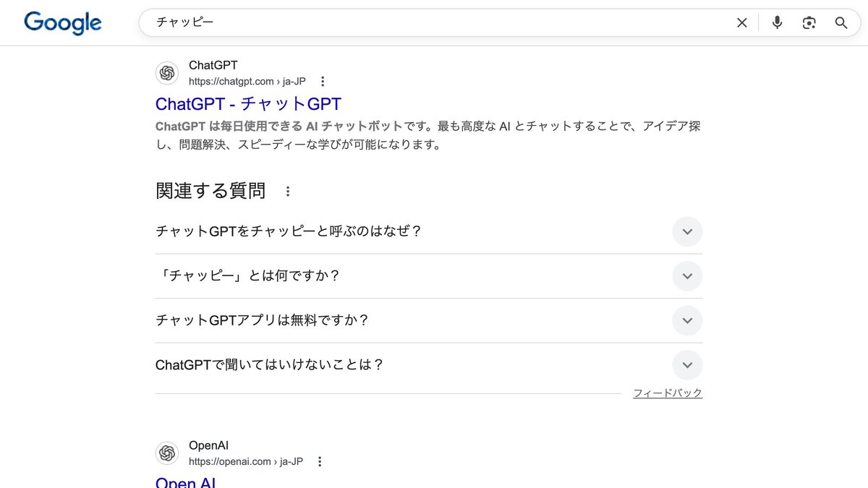Start voice search with the microphone icon
The height and width of the screenshot is (488, 868).
(777, 23)
